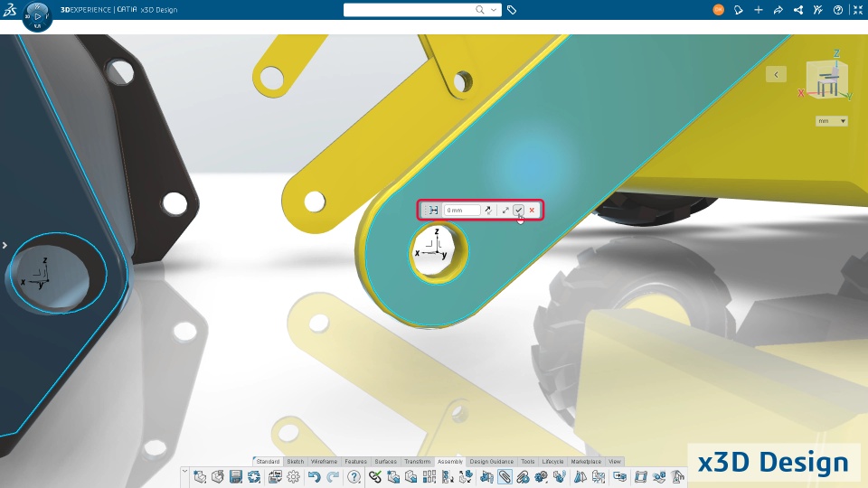Click the Update refresh icon in toolbar
The width and height of the screenshot is (868, 488).
point(254,477)
